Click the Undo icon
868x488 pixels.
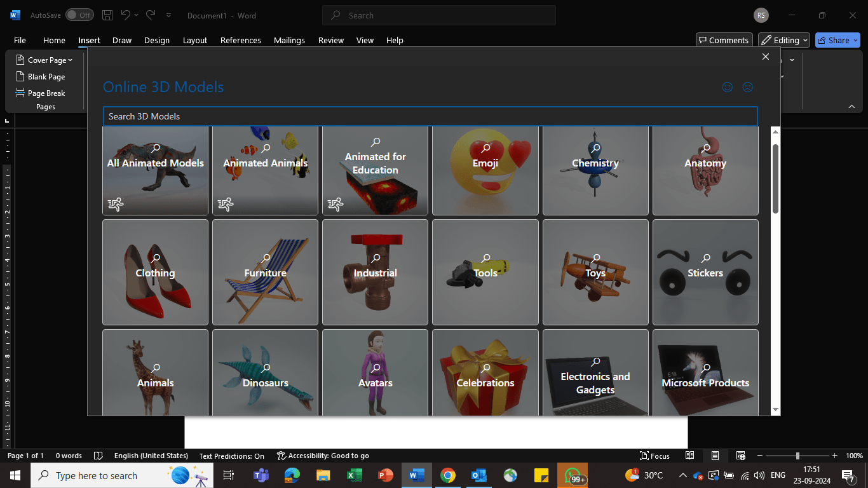click(x=126, y=15)
